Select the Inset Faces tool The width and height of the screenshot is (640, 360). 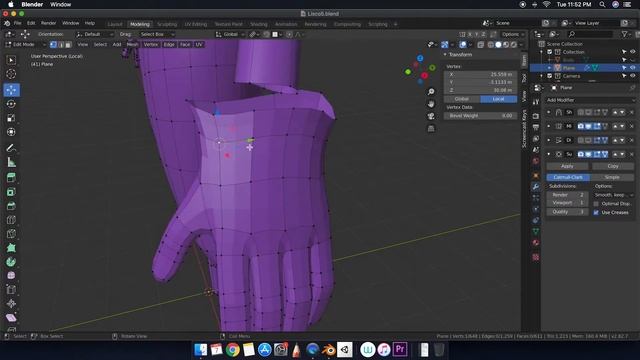[x=11, y=192]
